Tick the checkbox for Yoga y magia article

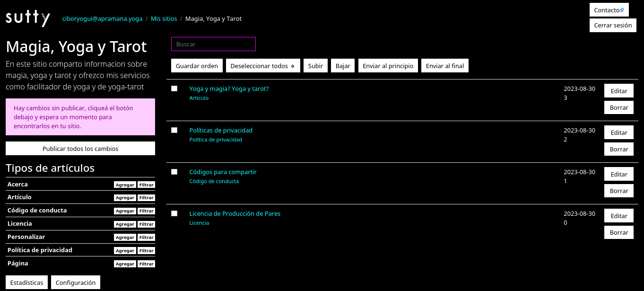174,88
